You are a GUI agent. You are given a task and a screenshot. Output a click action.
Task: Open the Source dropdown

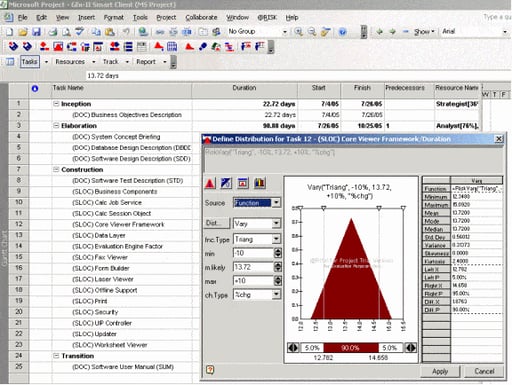click(276, 203)
